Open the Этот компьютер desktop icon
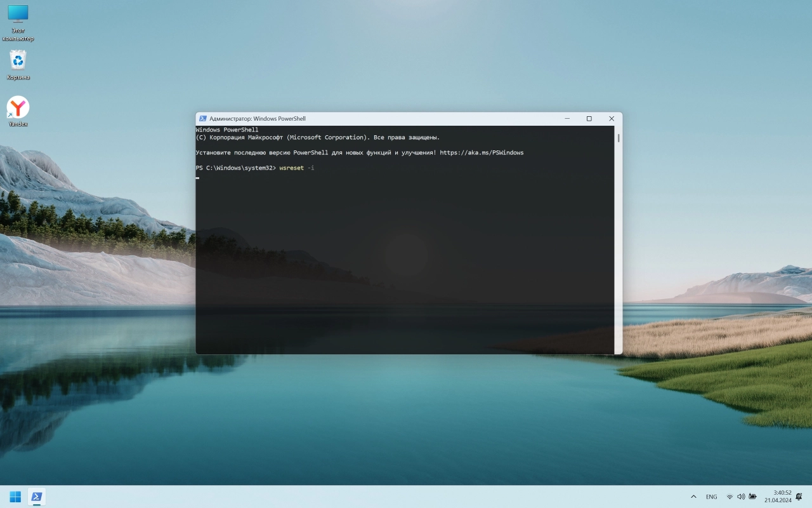Screen dimensions: 812x508 (x=18, y=23)
